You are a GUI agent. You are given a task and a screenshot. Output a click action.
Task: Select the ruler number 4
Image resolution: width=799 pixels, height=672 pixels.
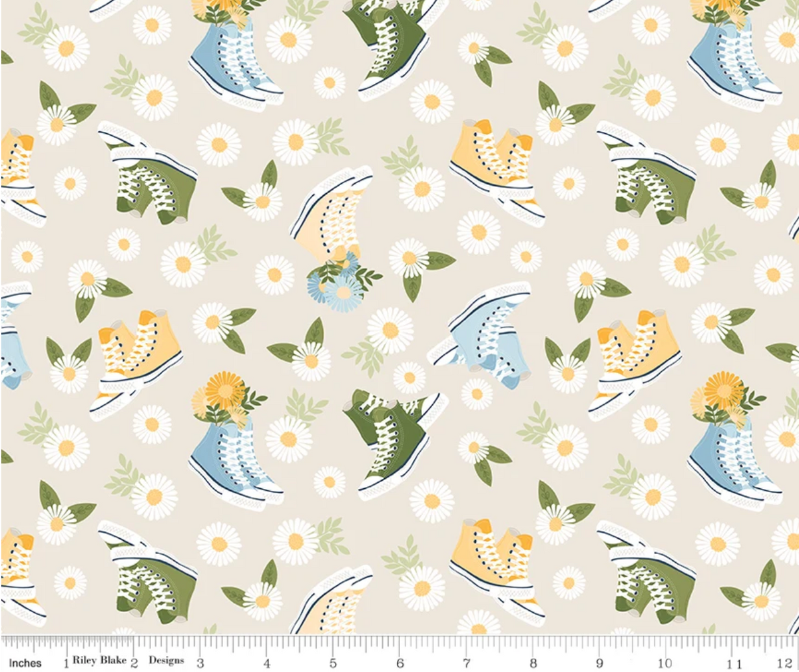point(267,664)
